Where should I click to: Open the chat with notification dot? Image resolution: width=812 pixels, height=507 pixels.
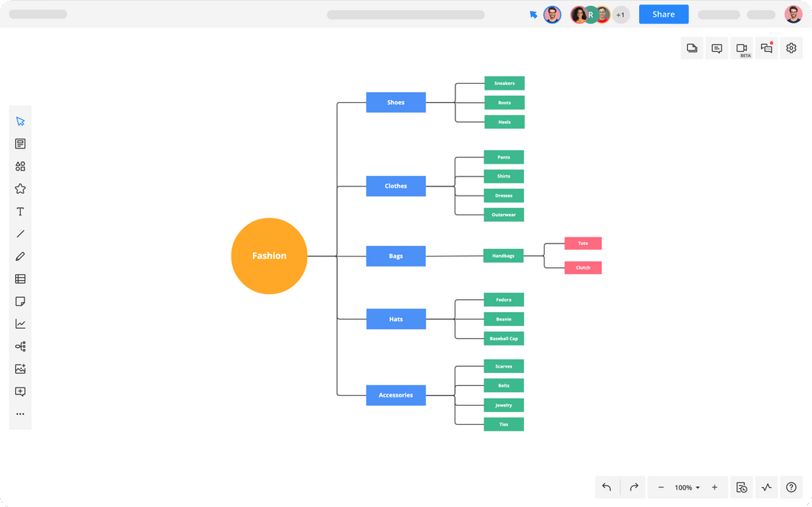click(x=766, y=49)
